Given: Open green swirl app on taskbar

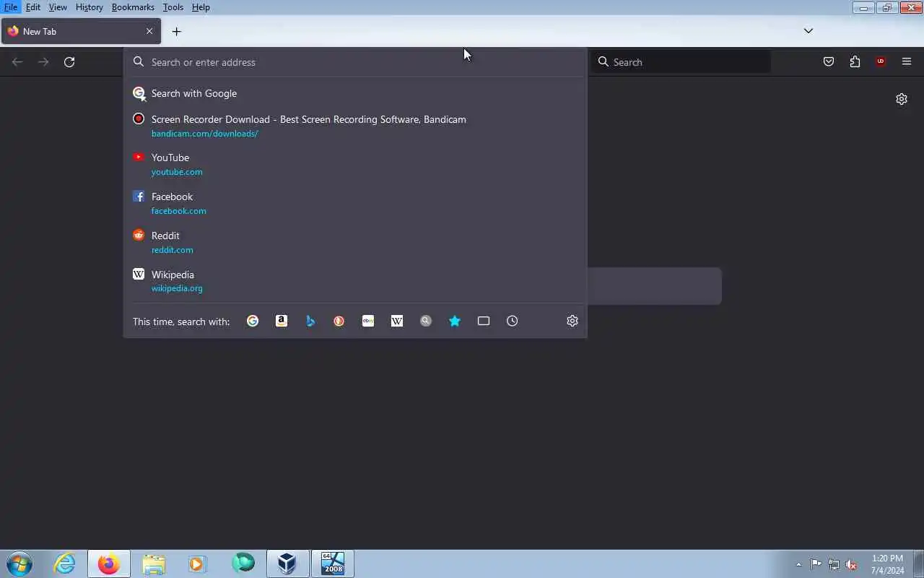Looking at the screenshot, I should click(243, 564).
